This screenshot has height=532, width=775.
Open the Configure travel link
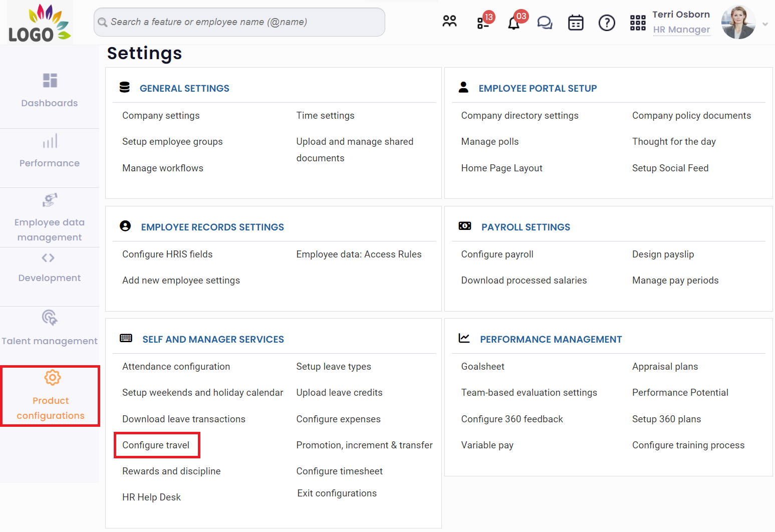[156, 445]
